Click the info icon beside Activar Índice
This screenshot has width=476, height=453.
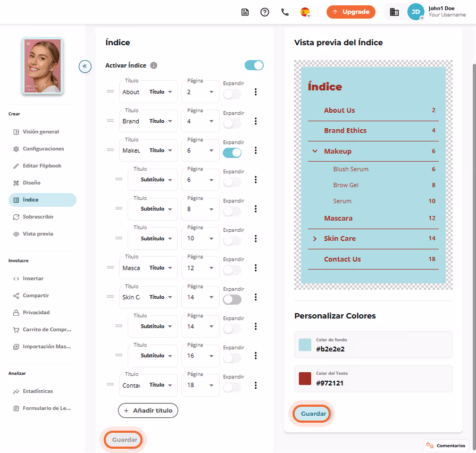tap(154, 65)
